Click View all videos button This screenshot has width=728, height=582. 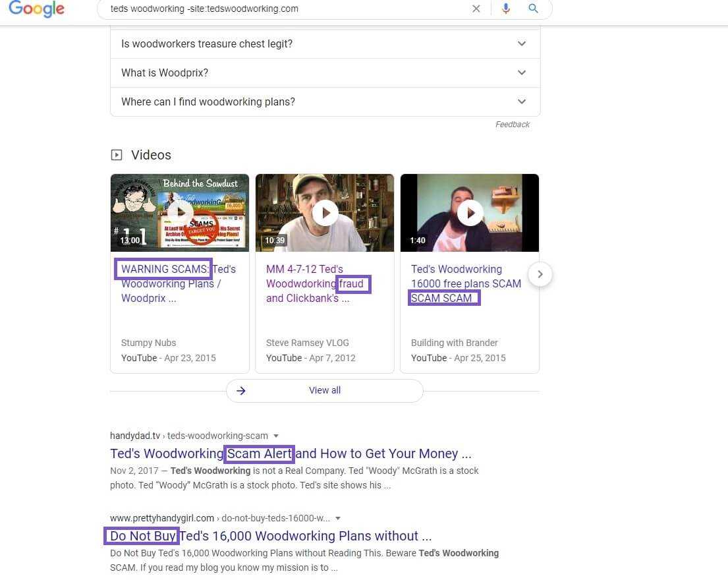point(325,391)
